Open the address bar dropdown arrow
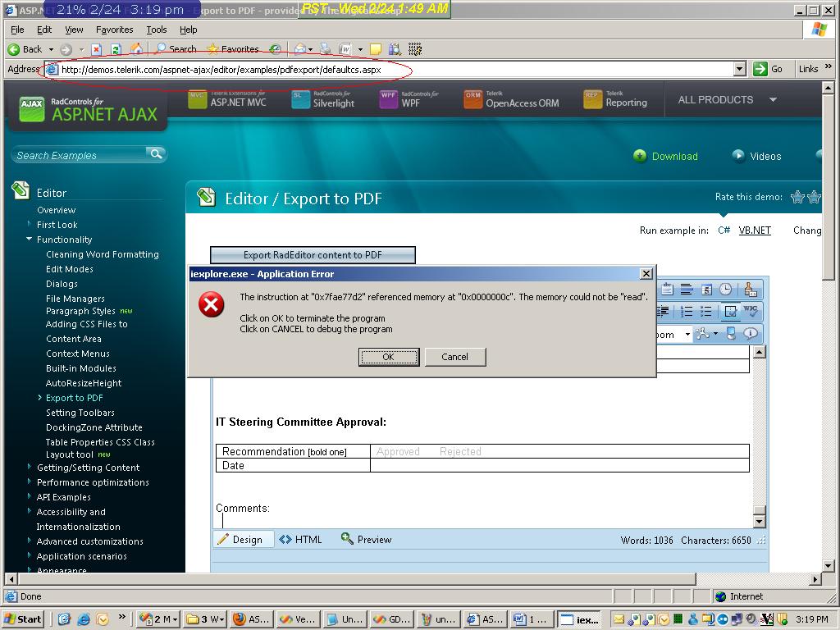 (x=740, y=69)
